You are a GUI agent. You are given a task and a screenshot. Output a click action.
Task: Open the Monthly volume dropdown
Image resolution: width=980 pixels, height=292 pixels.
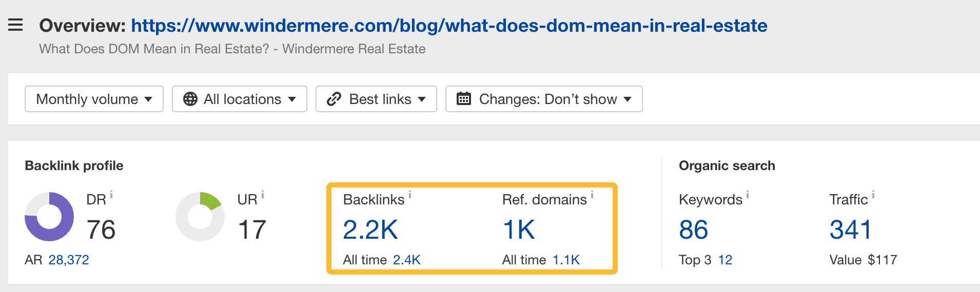pos(94,99)
